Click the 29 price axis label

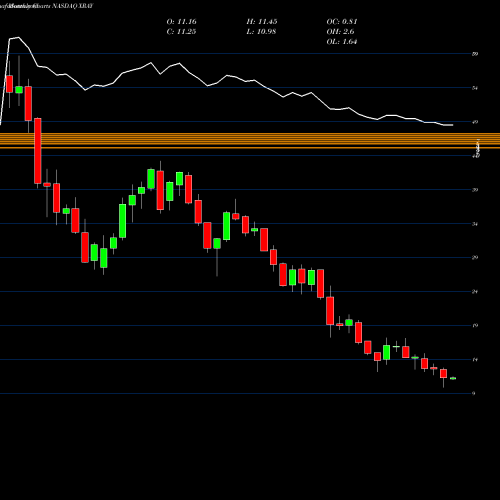[x=475, y=257]
